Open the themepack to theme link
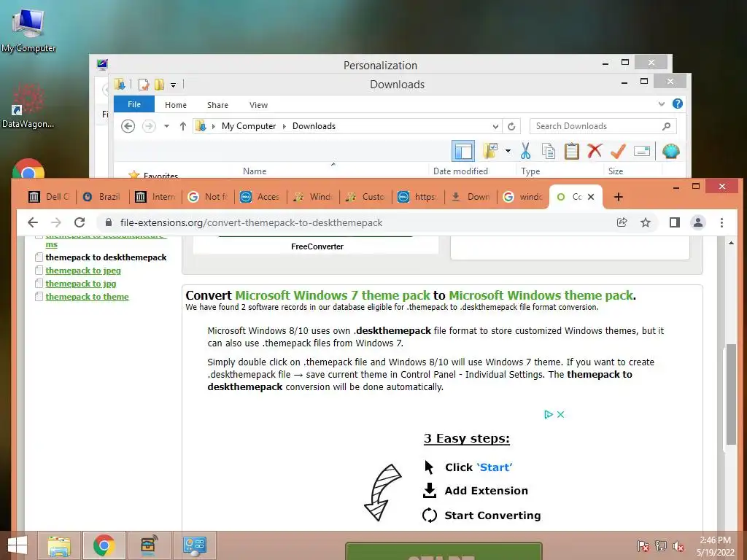747x560 pixels. (x=88, y=297)
